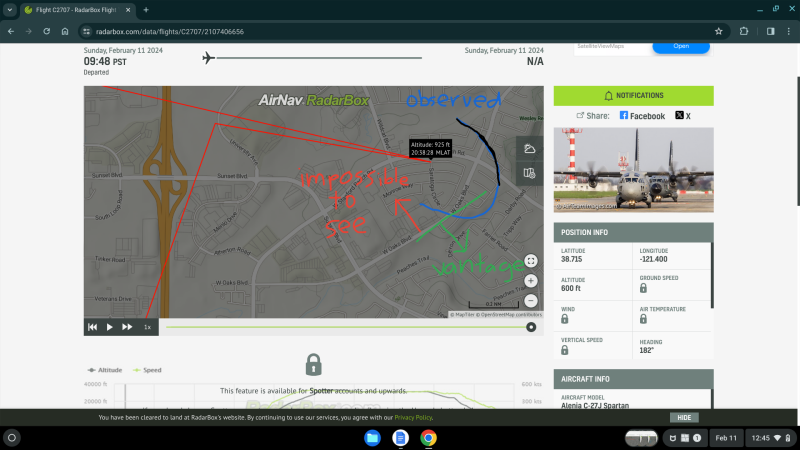Unlock the Air Temperature lock icon
This screenshot has width=800, height=450.
(643, 319)
